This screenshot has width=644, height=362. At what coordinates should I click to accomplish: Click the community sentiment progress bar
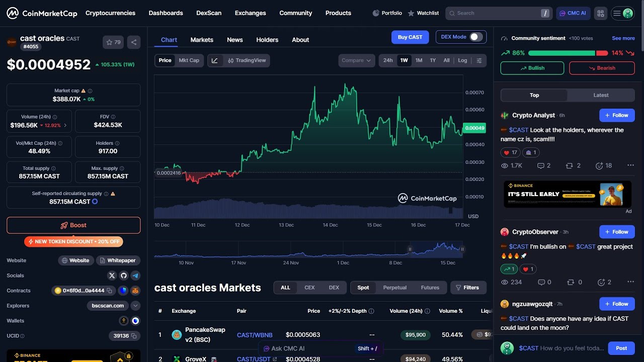(568, 53)
